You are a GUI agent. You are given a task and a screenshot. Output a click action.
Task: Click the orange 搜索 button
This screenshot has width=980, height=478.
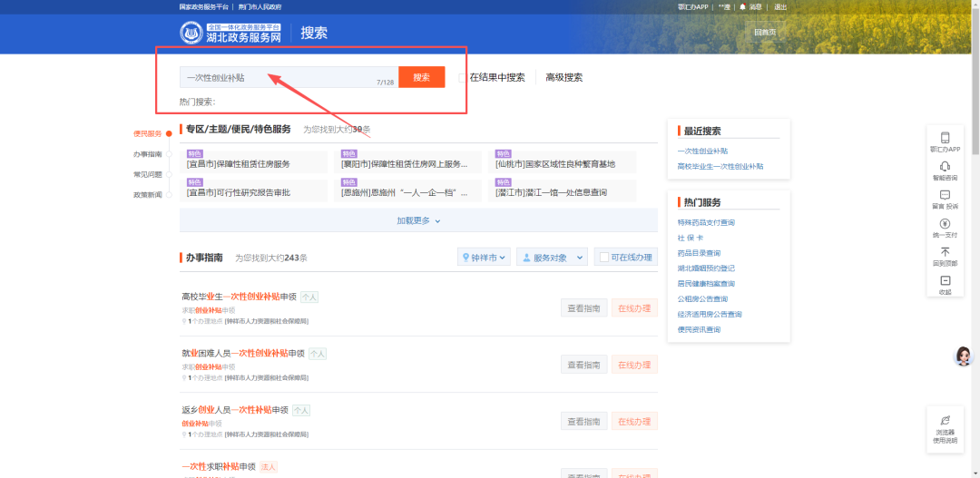pos(422,77)
